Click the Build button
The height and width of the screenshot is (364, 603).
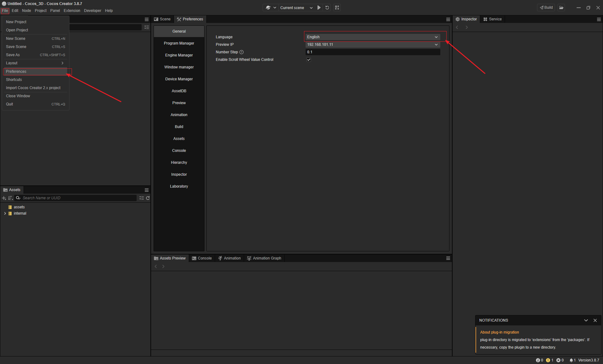point(546,8)
